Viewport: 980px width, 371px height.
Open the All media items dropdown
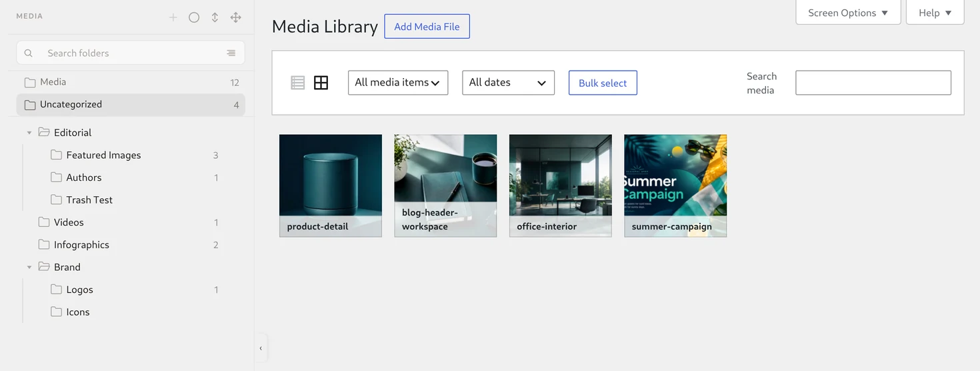click(398, 83)
